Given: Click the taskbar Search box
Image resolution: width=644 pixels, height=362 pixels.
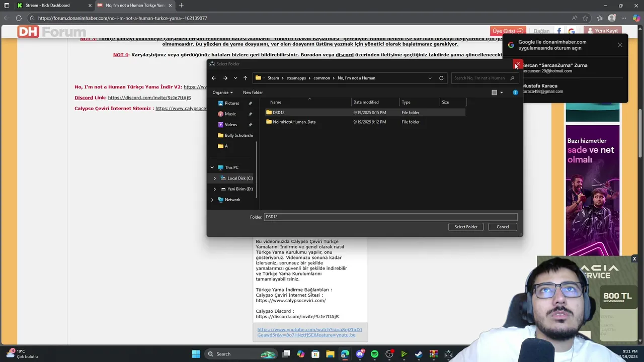Looking at the screenshot, I should [x=242, y=354].
